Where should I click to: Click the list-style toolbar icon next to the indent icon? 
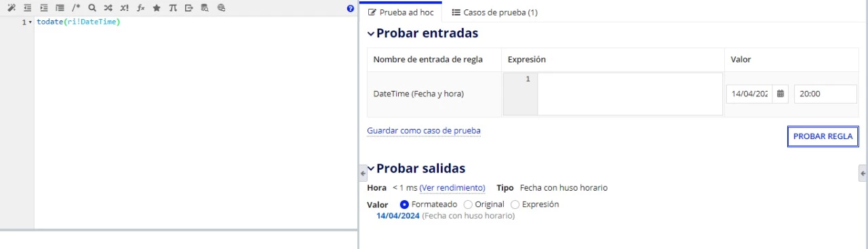60,8
